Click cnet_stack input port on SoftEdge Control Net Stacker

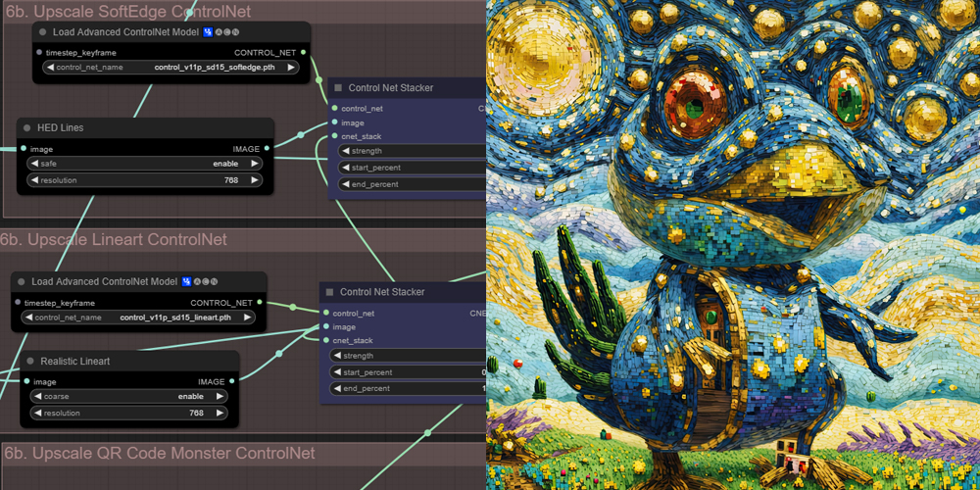coord(335,136)
